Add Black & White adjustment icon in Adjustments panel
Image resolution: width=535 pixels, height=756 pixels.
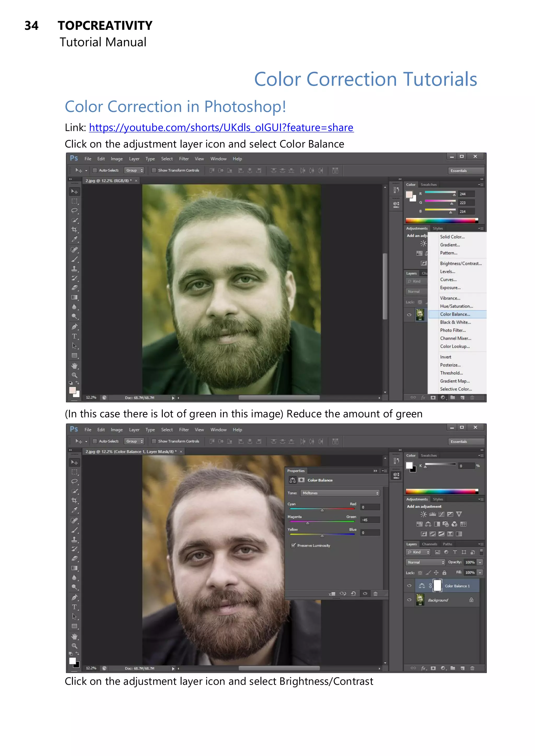pyautogui.click(x=437, y=524)
